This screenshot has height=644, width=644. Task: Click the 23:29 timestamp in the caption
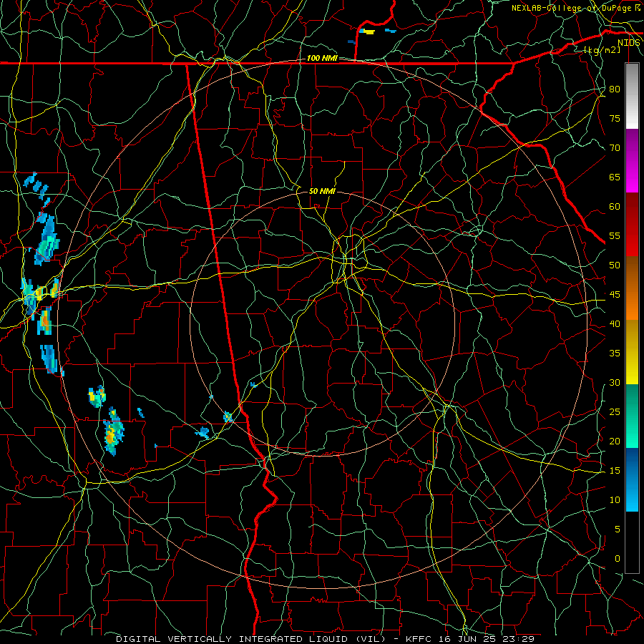(x=519, y=639)
